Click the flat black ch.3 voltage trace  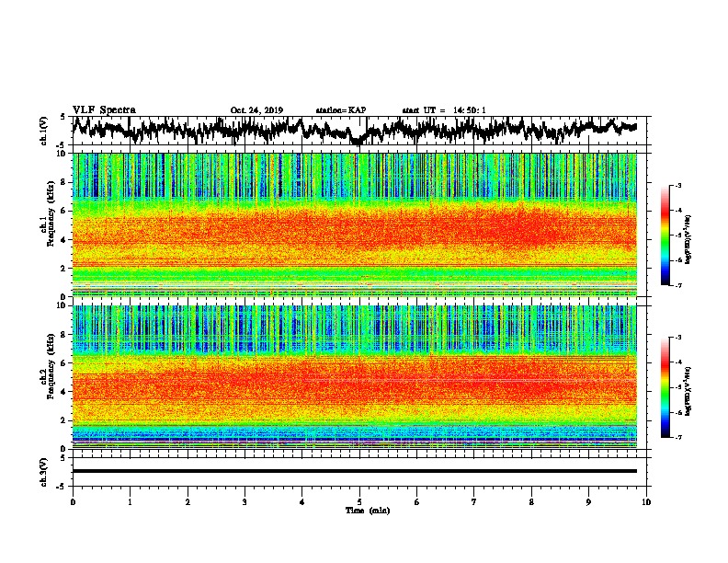(x=354, y=471)
